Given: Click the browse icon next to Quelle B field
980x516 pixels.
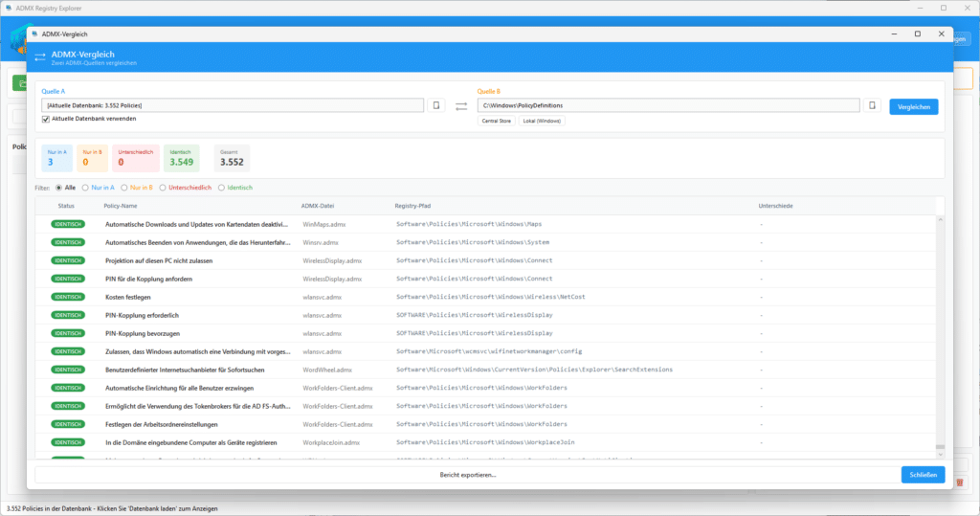Looking at the screenshot, I should 872,105.
